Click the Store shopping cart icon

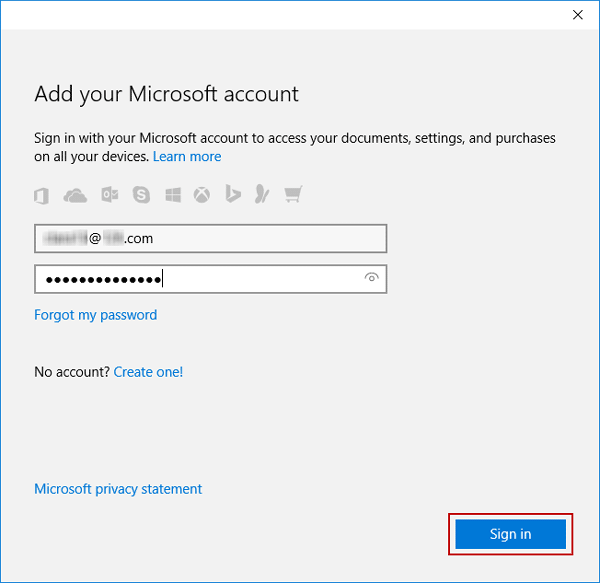click(x=293, y=194)
